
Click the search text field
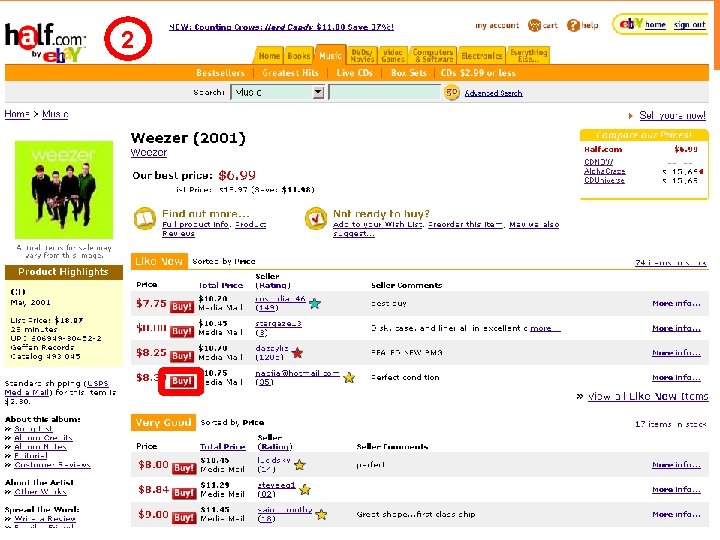click(385, 92)
